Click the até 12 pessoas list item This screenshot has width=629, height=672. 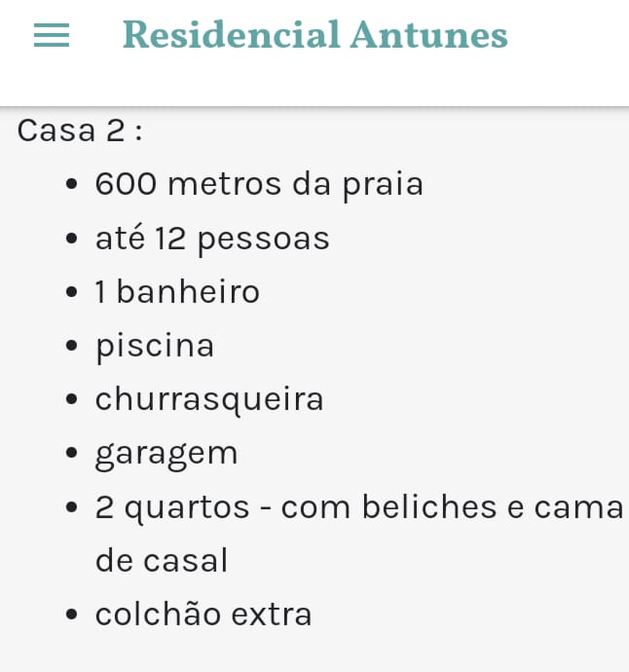212,239
